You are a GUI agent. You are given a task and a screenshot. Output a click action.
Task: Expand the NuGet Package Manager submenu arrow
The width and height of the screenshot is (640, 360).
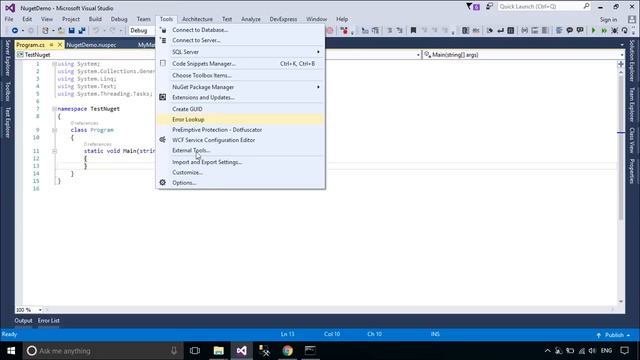pos(318,87)
